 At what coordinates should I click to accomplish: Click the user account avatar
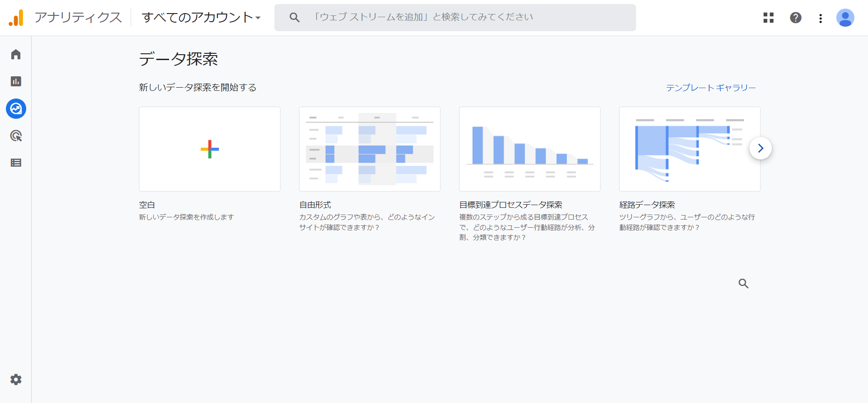[845, 18]
